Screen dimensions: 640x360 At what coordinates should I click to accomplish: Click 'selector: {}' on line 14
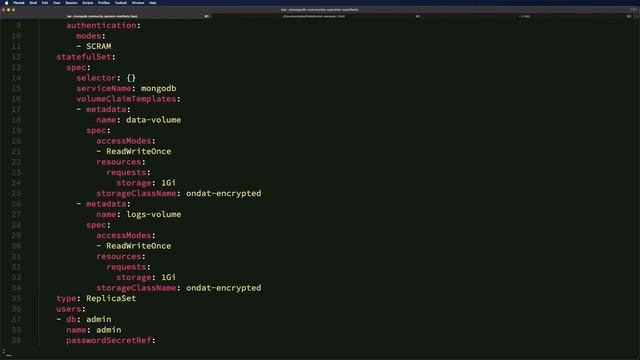(106, 78)
